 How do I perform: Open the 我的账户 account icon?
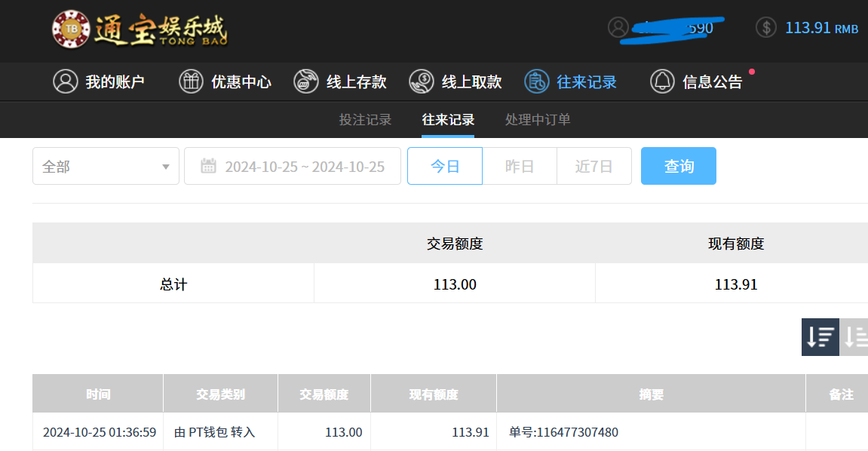point(66,81)
